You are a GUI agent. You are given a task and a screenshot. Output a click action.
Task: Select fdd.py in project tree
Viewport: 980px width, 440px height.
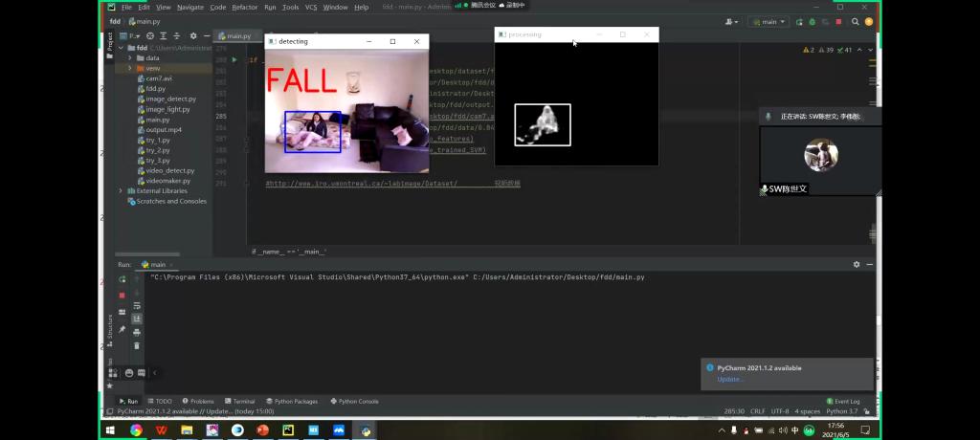(156, 89)
